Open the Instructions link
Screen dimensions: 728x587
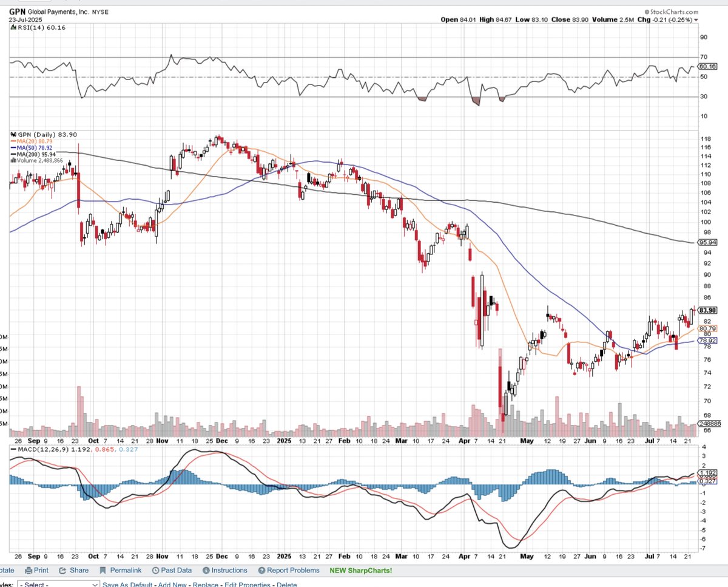click(229, 570)
